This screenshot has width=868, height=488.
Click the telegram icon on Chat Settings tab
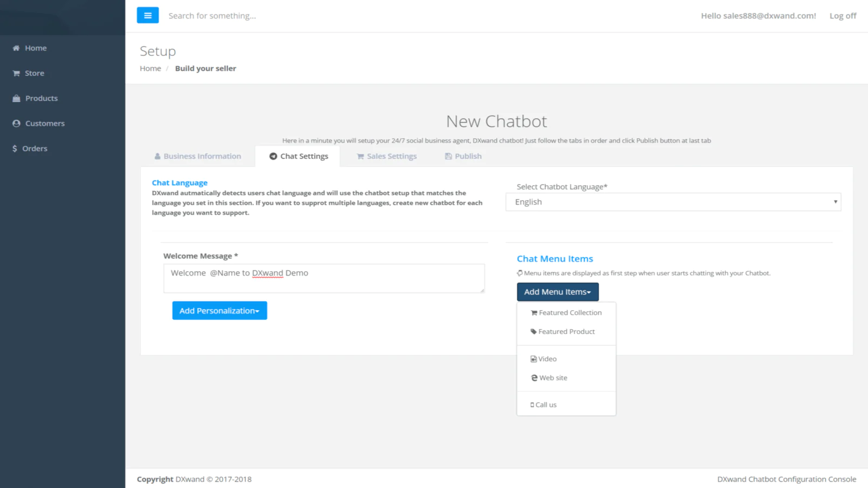coord(273,156)
